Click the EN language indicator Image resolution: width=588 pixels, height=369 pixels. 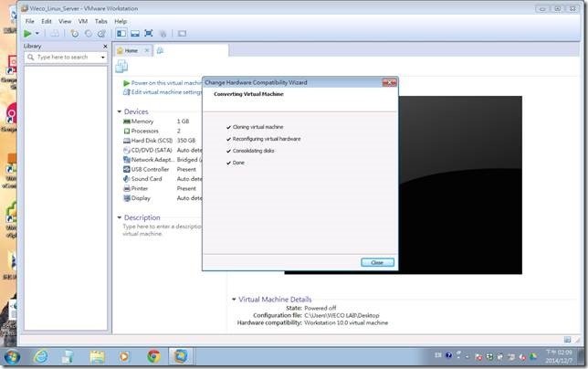point(438,355)
